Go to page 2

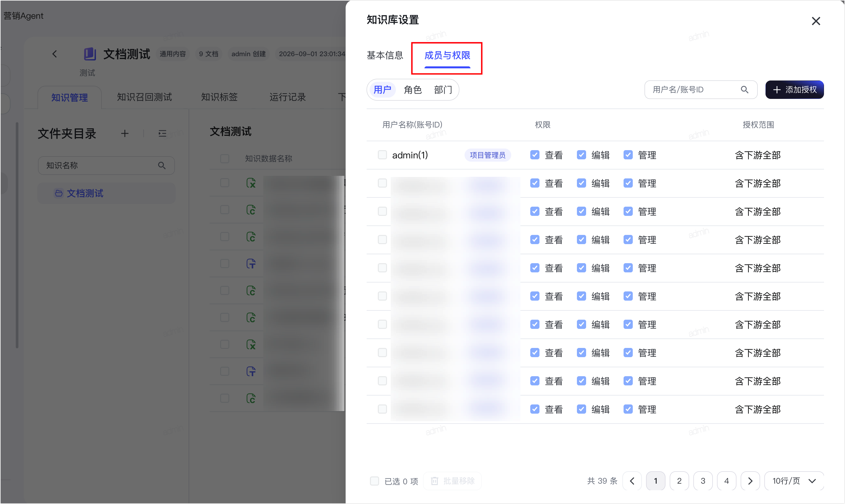point(679,481)
